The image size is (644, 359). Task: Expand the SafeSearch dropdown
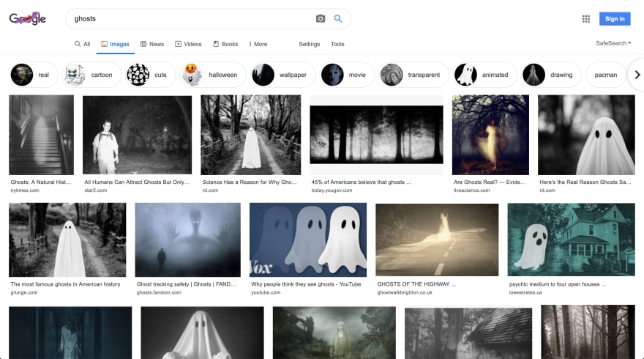coord(613,43)
